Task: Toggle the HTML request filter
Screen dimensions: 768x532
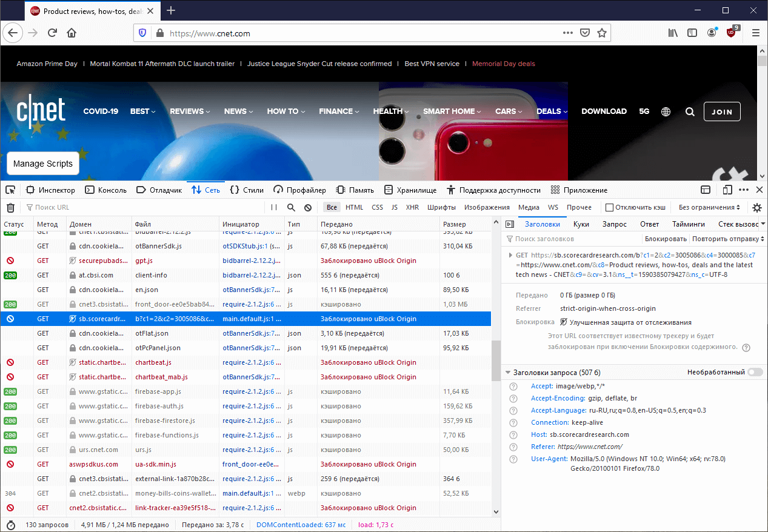Action: pyautogui.click(x=354, y=207)
